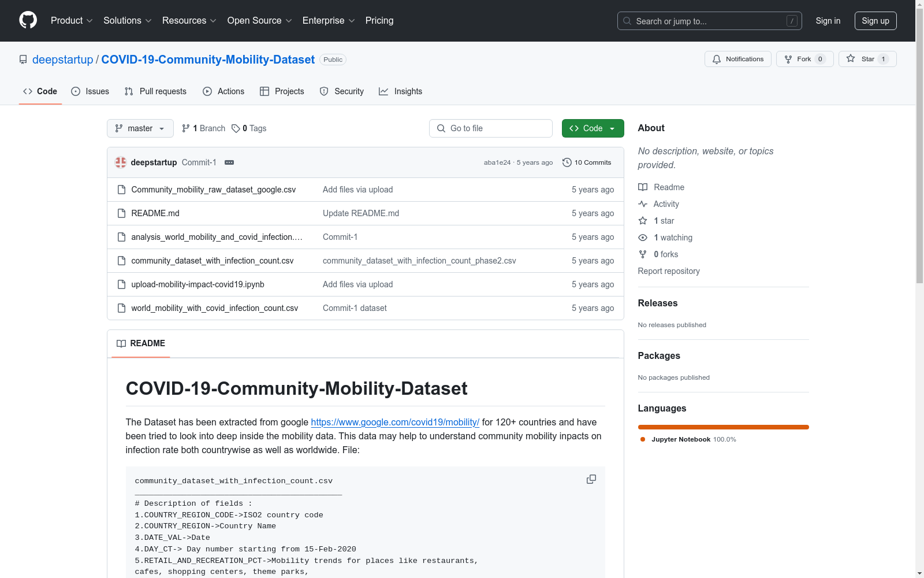Click the Sign in link

point(828,21)
